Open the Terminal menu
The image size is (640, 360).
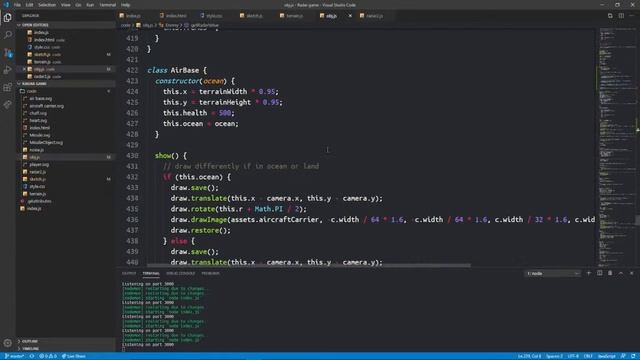tap(108, 5)
